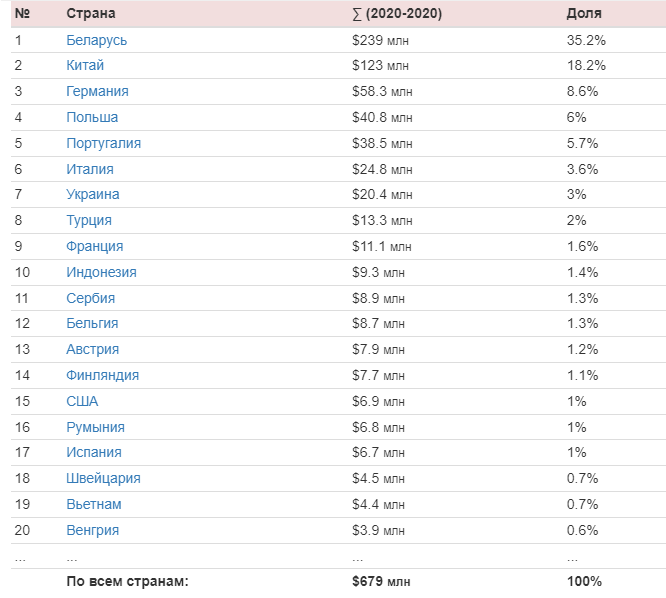The height and width of the screenshot is (598, 666).
Task: Open the США country link
Action: point(82,401)
